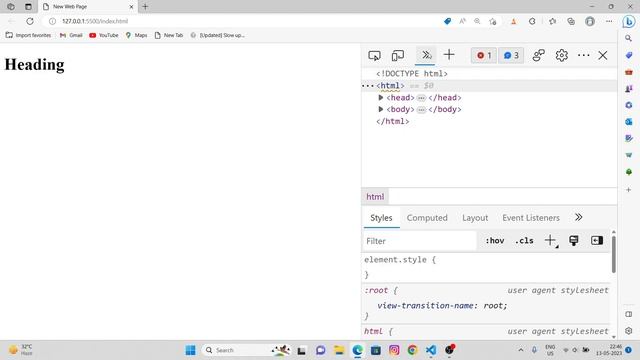The height and width of the screenshot is (360, 640).
Task: Toggle computed styles sidebar
Action: tap(597, 240)
